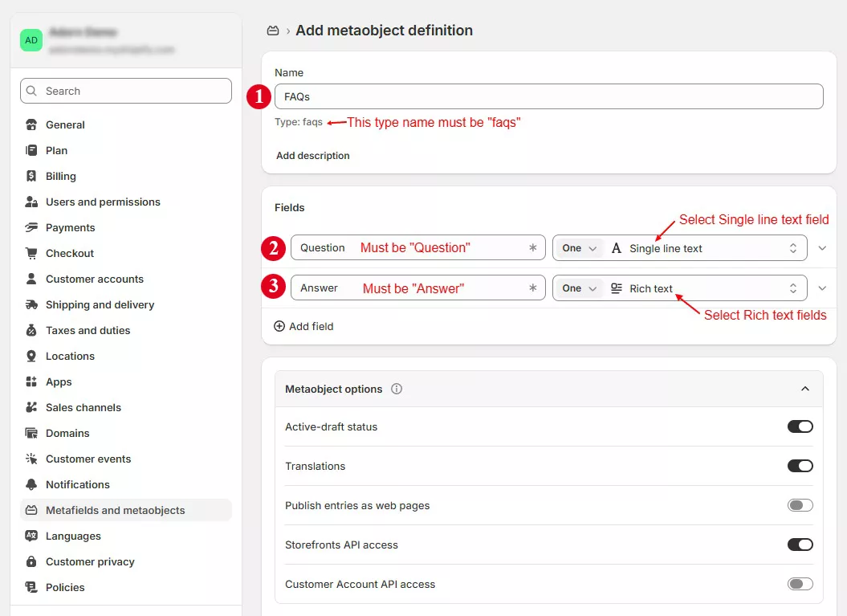Viewport: 847px width, 616px height.
Task: Click the info icon beside Metaobject options
Action: pos(397,389)
